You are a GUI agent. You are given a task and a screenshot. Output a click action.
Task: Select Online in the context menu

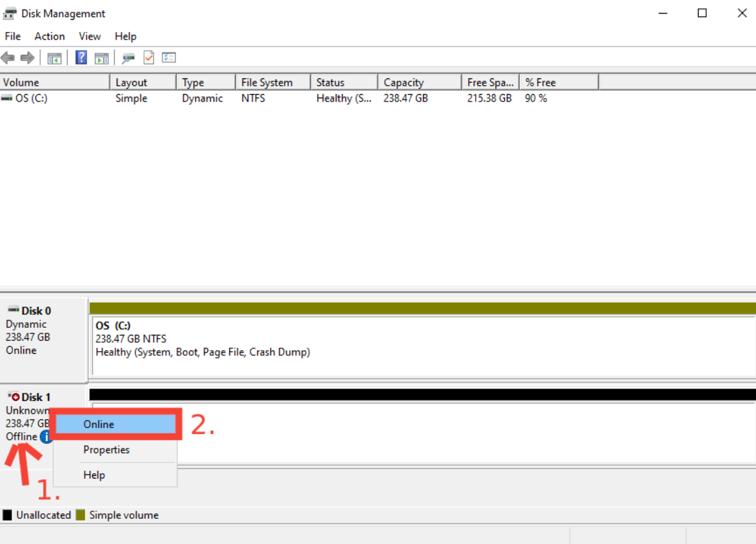[99, 424]
